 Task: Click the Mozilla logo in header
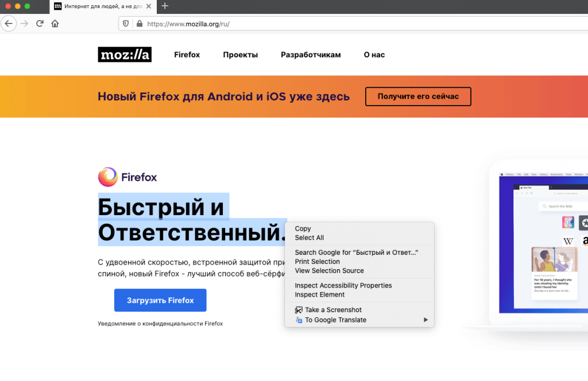[125, 55]
